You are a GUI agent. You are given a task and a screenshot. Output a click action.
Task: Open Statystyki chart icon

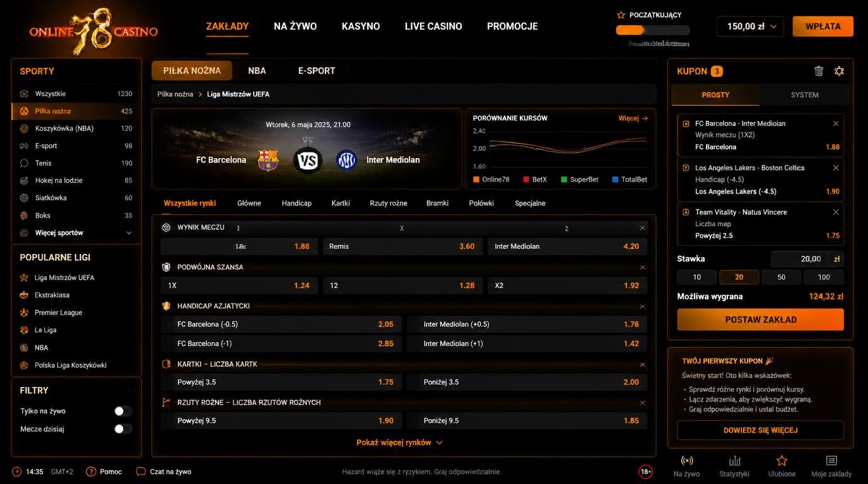coord(734,466)
